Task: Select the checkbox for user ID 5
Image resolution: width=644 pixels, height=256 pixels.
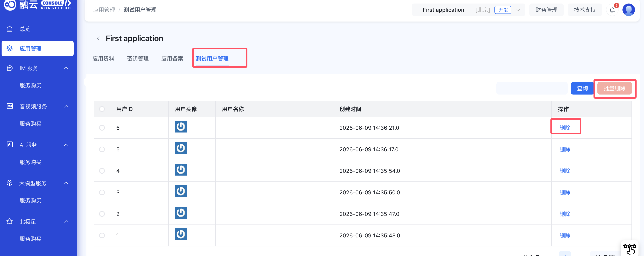Action: (102, 150)
